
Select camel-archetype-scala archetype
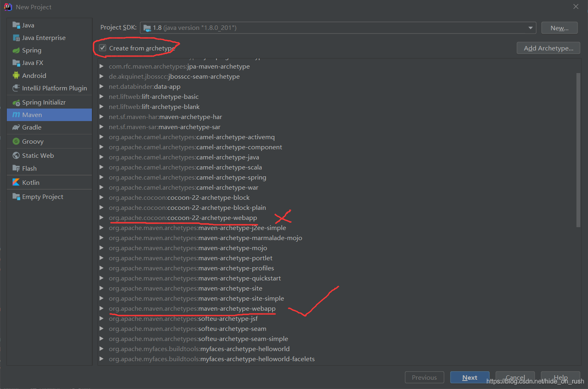coord(185,167)
